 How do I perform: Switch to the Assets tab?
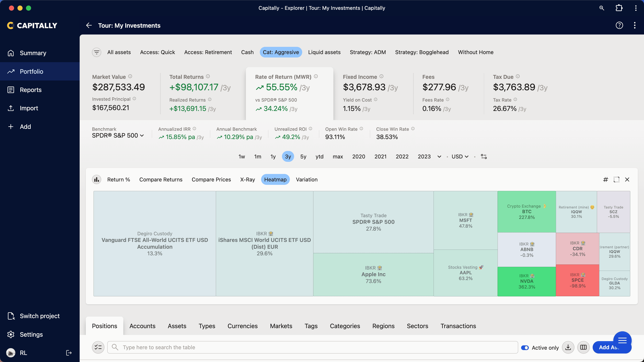coord(177,326)
